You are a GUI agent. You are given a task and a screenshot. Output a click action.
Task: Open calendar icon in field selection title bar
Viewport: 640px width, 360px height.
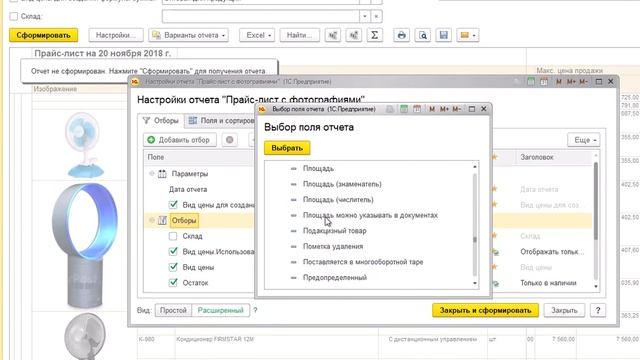click(417, 109)
